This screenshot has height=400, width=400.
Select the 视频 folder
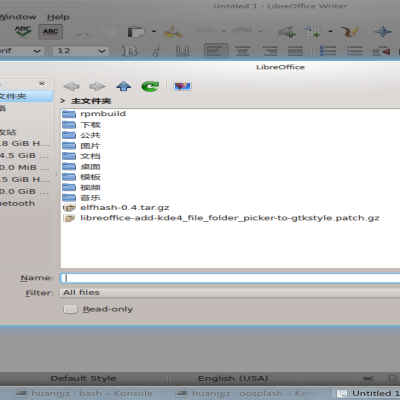pyautogui.click(x=81, y=187)
